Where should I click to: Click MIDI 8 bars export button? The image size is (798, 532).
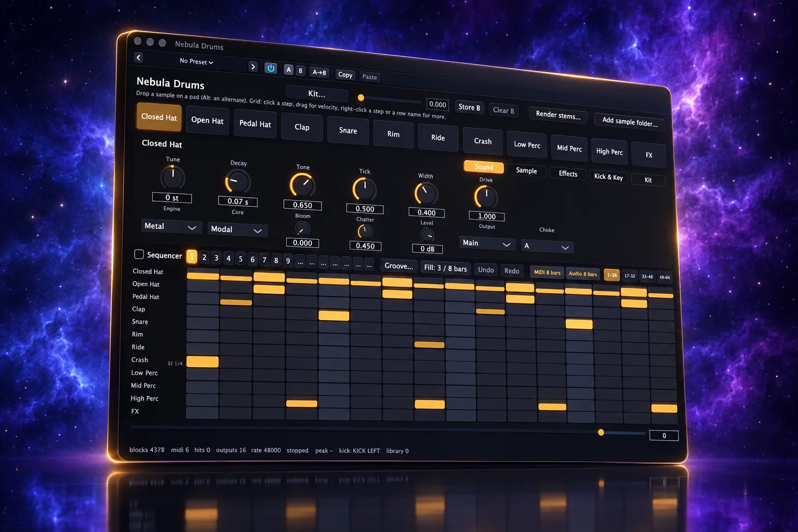click(x=547, y=273)
